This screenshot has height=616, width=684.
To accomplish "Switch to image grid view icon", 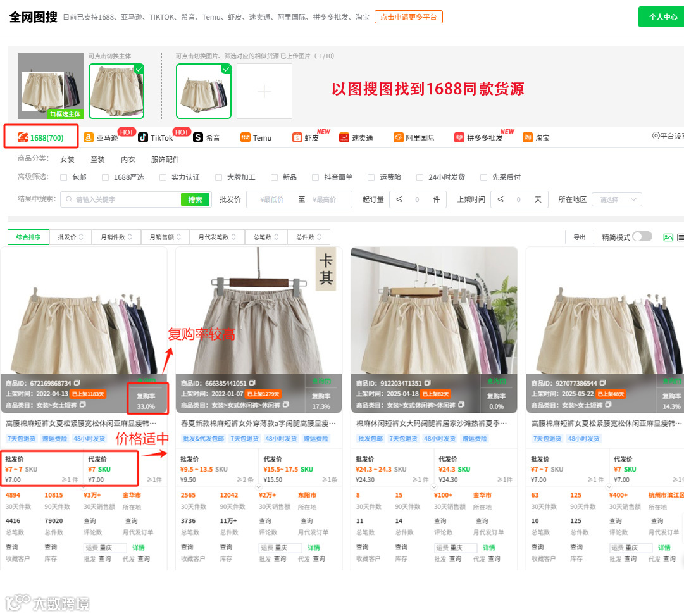I will coord(668,237).
